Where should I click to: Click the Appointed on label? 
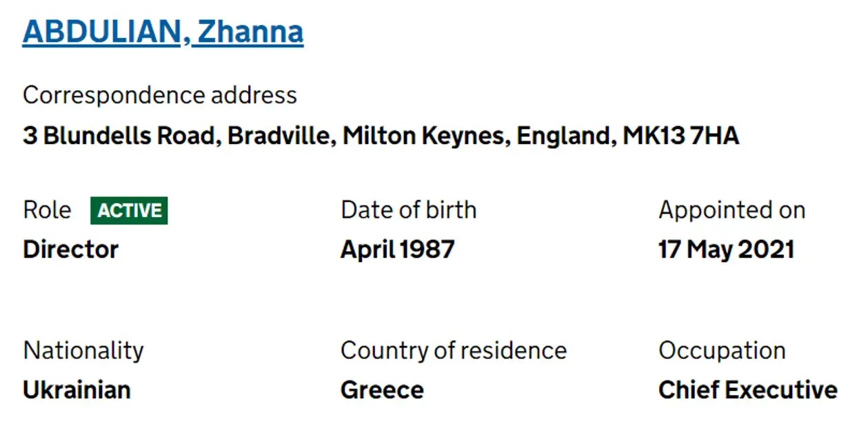(x=731, y=210)
